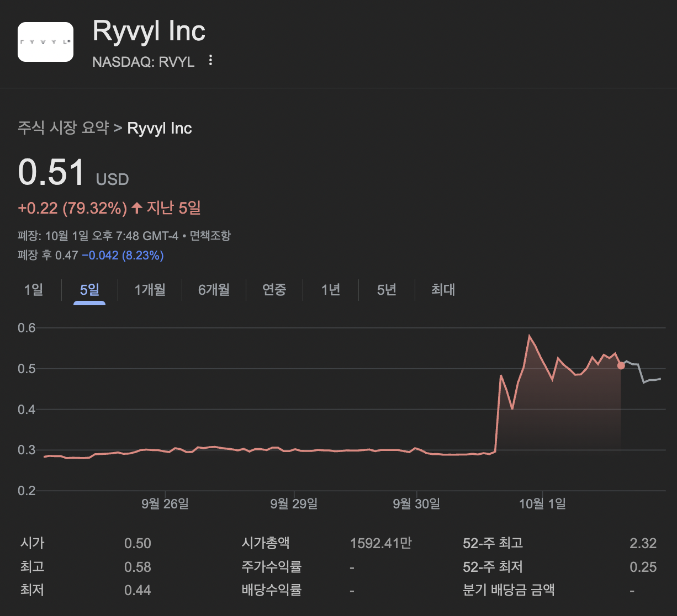This screenshot has height=616, width=677.
Task: Select the 5일 time range tab
Action: point(89,290)
